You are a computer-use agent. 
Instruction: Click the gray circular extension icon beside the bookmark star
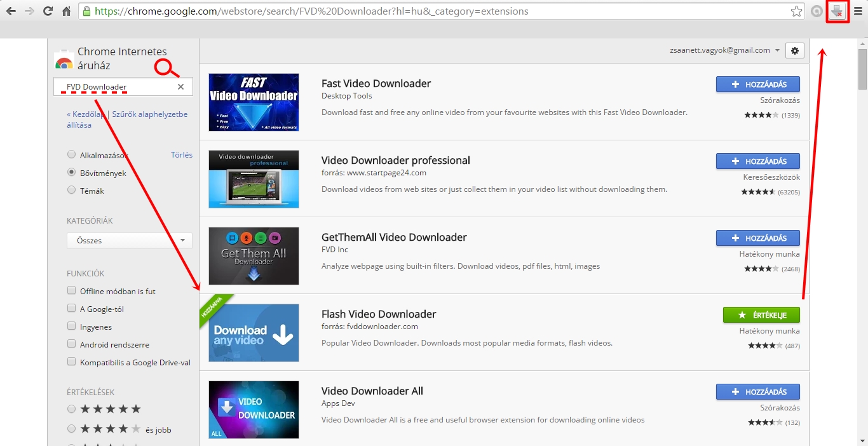[x=817, y=11]
